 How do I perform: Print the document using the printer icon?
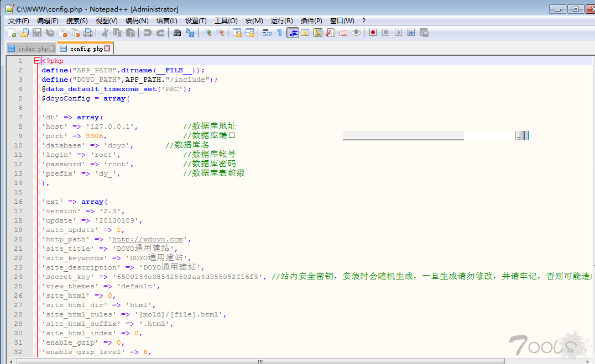[88, 33]
